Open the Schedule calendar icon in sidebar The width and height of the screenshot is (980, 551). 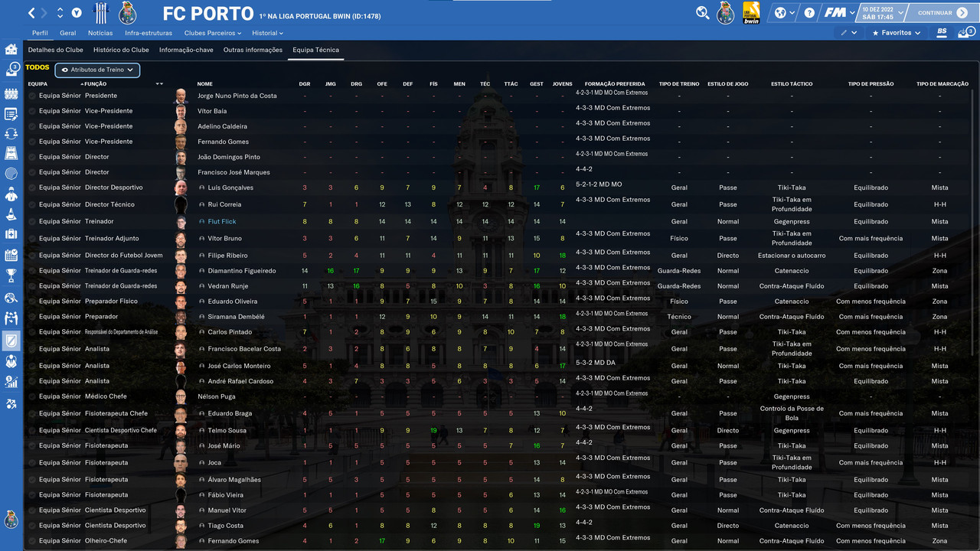tap(11, 255)
